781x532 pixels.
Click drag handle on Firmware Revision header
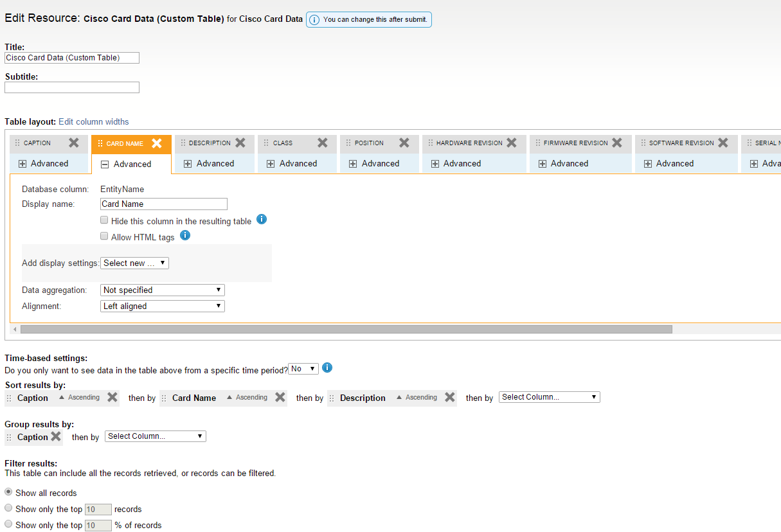pyautogui.click(x=537, y=143)
